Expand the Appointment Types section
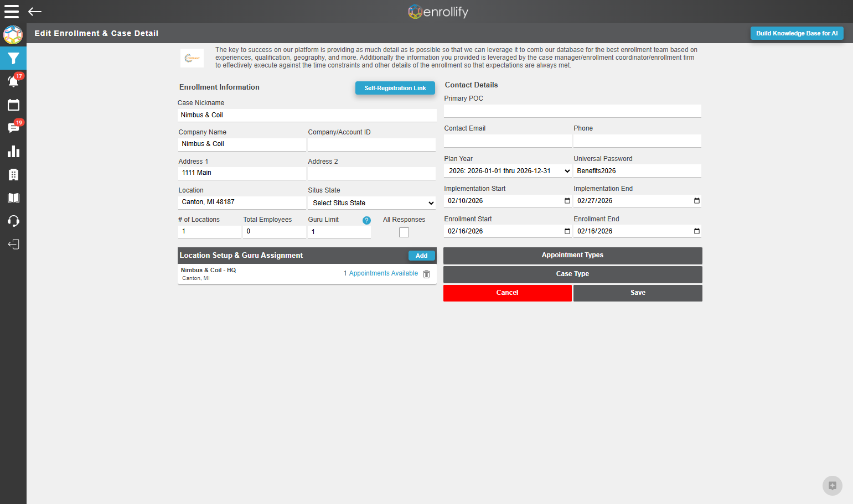This screenshot has height=504, width=853. [x=572, y=255]
